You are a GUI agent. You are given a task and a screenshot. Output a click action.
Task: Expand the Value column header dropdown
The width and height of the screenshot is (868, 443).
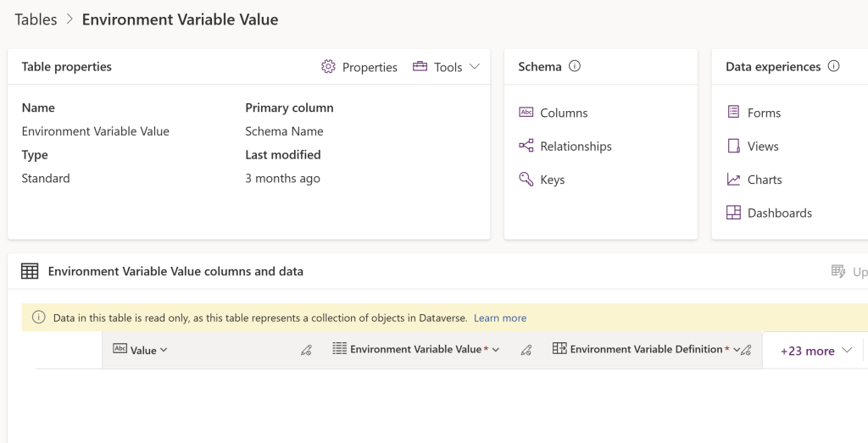click(x=164, y=350)
